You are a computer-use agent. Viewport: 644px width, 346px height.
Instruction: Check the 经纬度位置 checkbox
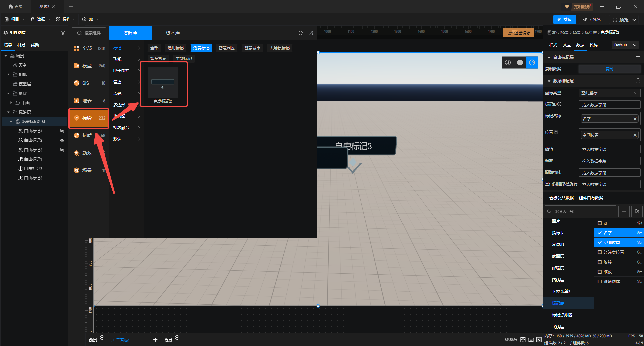600,252
